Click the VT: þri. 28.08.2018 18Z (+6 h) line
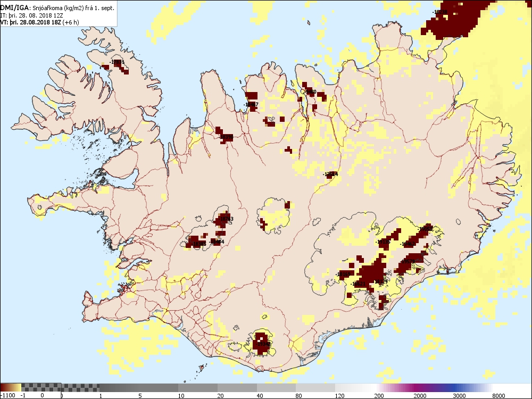 tap(39, 22)
